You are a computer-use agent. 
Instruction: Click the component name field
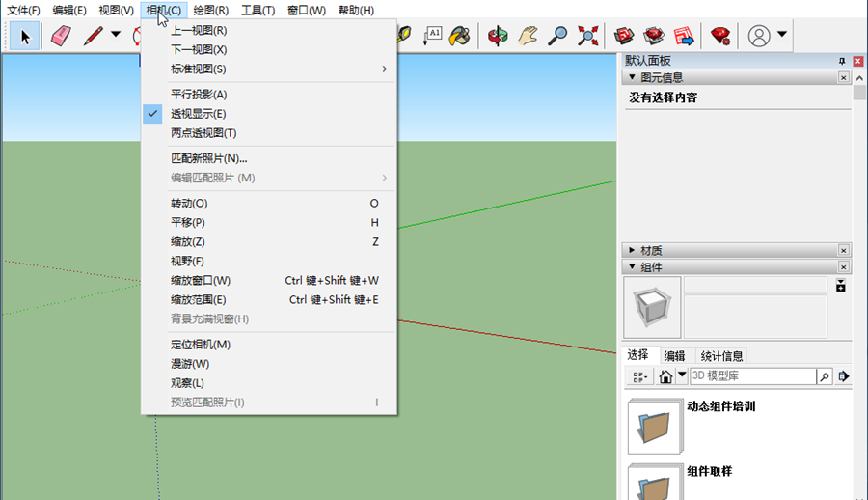tap(755, 285)
